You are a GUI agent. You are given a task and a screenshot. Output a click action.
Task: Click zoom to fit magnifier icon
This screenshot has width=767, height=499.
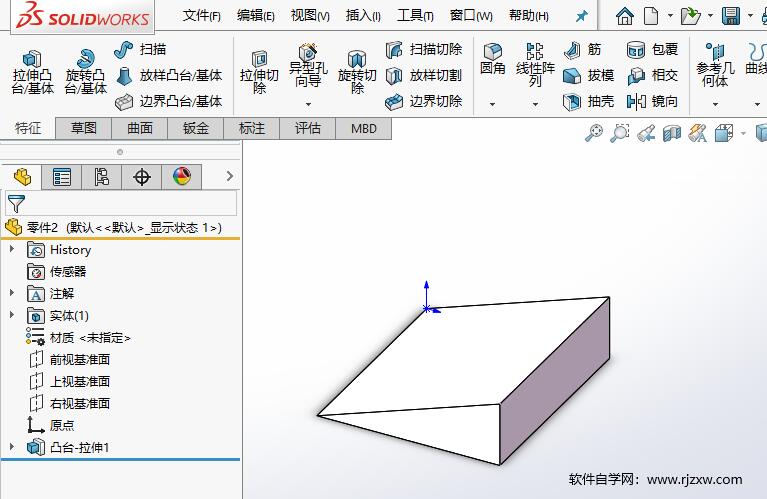click(594, 133)
